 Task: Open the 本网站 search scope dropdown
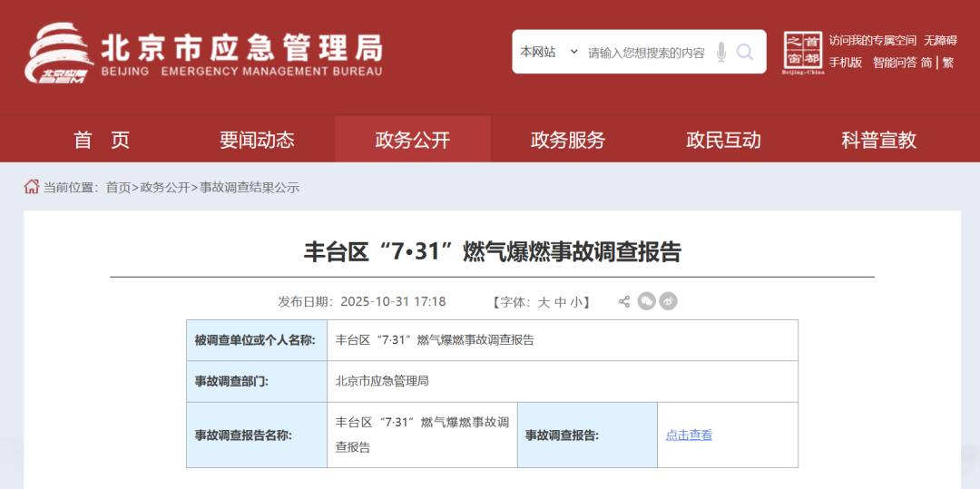coord(549,52)
